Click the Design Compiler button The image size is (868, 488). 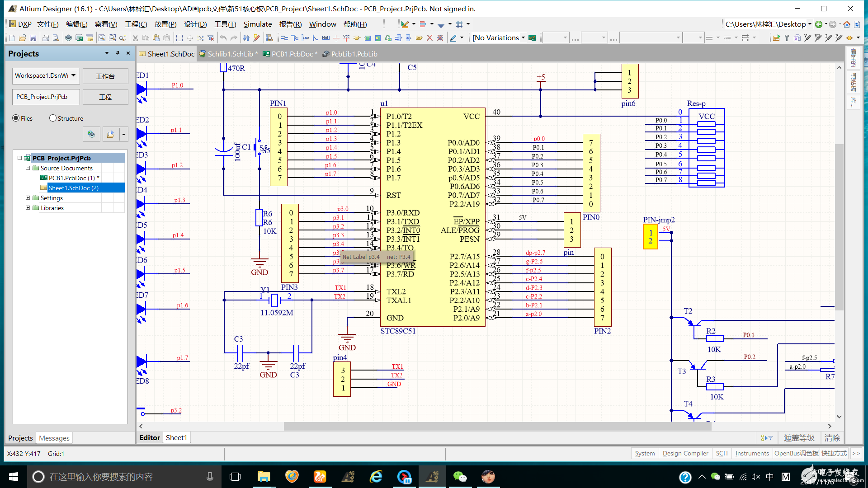[x=685, y=453]
